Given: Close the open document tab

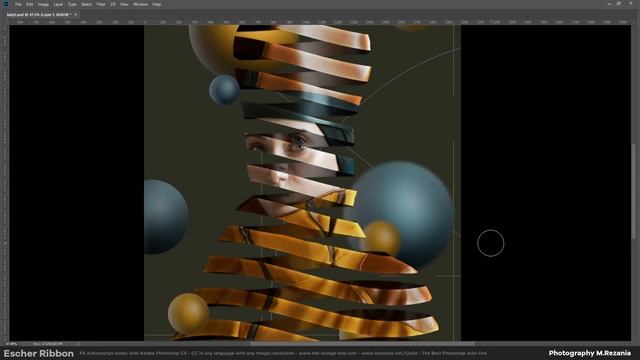Looking at the screenshot, I should 76,14.
